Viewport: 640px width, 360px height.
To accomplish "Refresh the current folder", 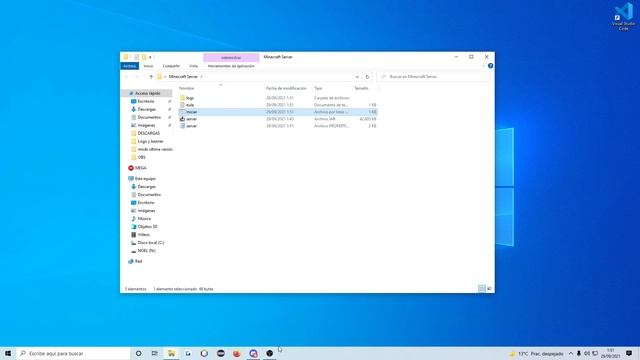I will pyautogui.click(x=367, y=77).
